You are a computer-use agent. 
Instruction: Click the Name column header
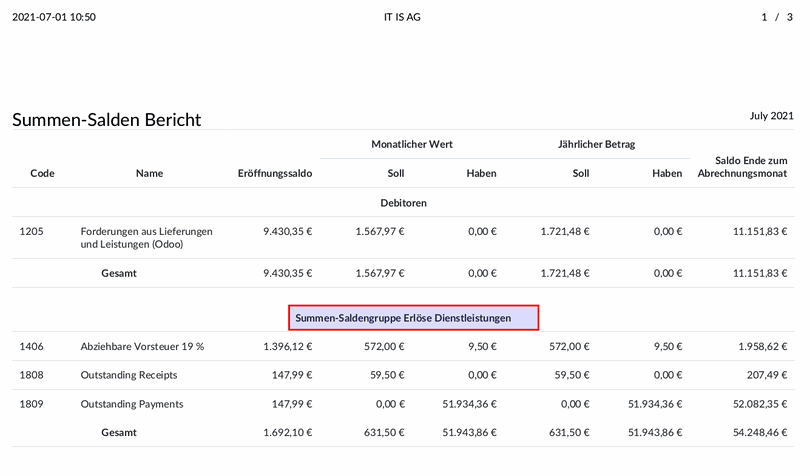pos(149,173)
